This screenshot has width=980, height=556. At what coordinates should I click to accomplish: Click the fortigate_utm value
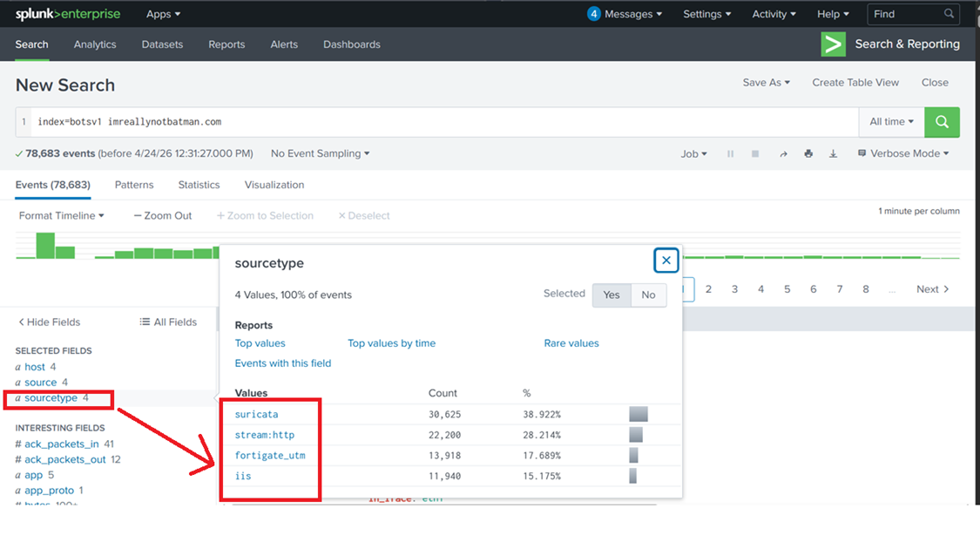click(x=270, y=455)
